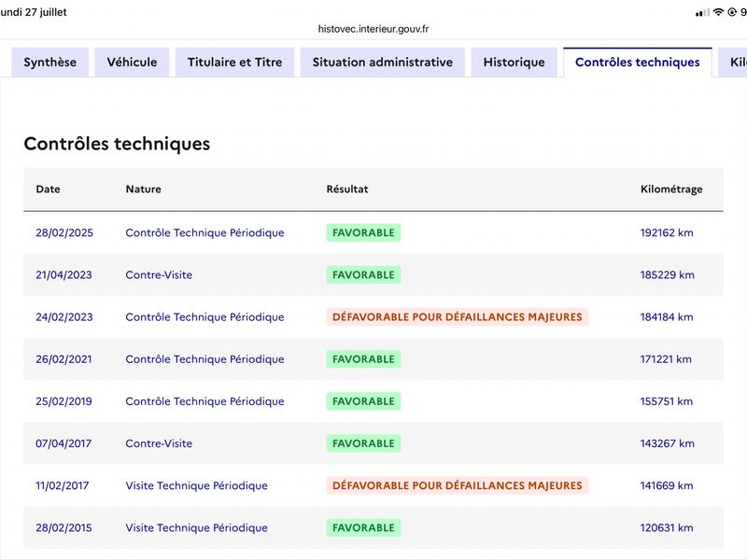This screenshot has height=560, width=747.
Task: Click the mileage 171221 km
Action: [x=666, y=359]
